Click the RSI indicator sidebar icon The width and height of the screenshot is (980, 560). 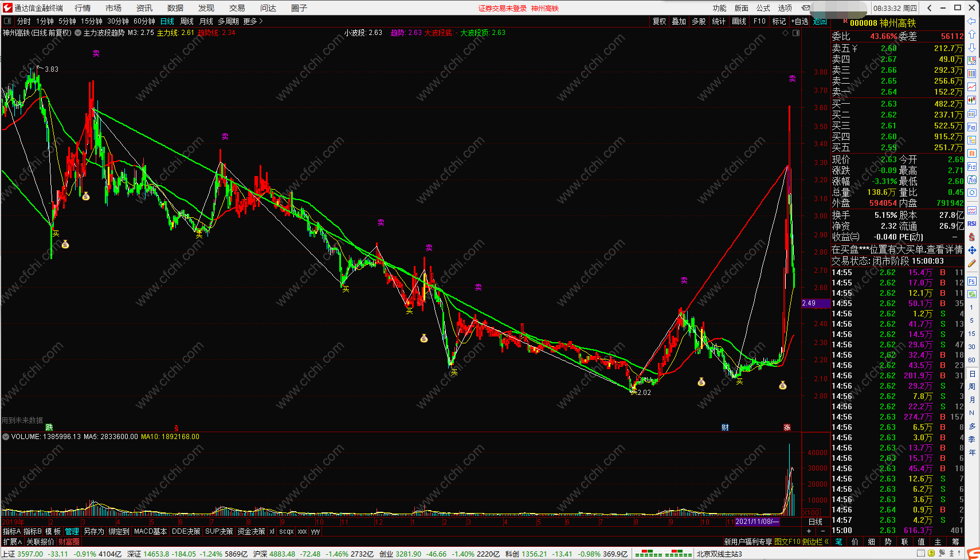click(971, 224)
